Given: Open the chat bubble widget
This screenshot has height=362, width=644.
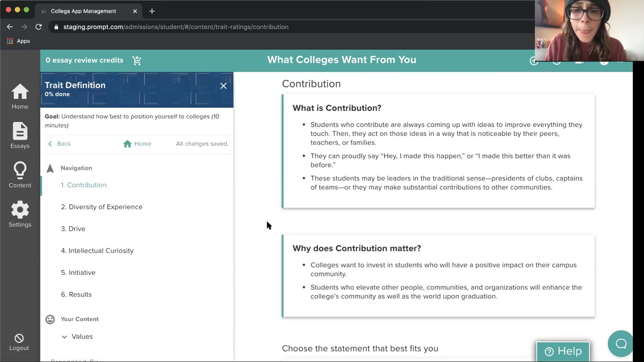Looking at the screenshot, I should 620,343.
